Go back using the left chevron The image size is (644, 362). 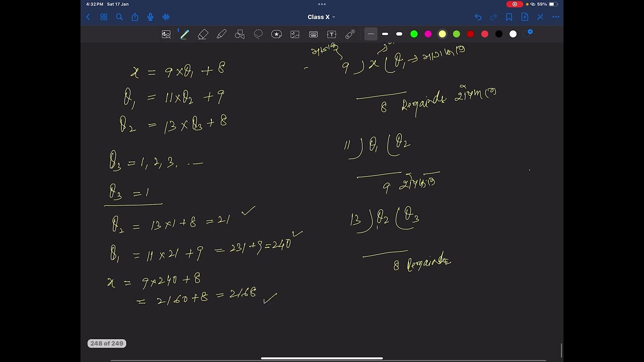(88, 17)
